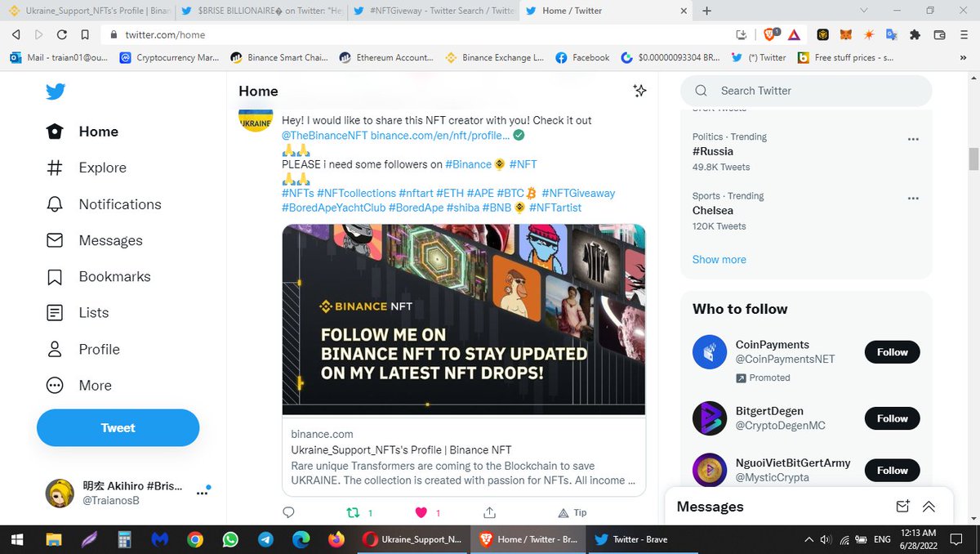The width and height of the screenshot is (980, 554).
Task: Open the Binance NFT link card image
Action: (x=464, y=319)
